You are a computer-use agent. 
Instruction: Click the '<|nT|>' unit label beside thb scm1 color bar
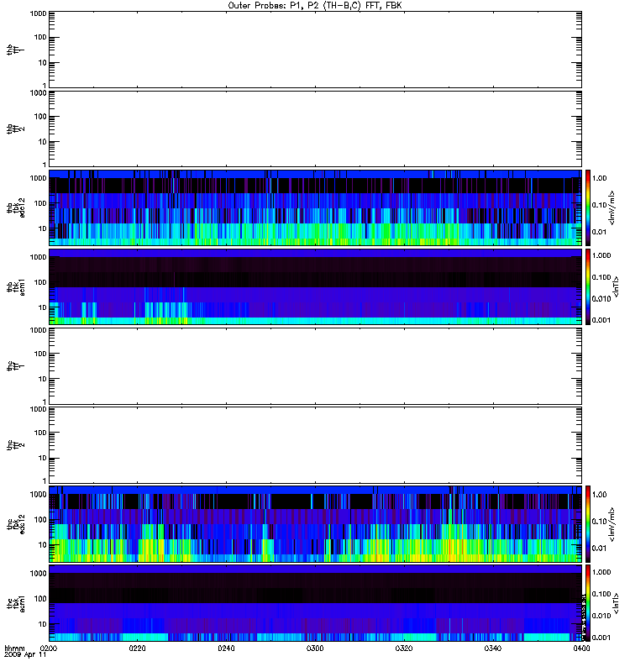tap(616, 286)
